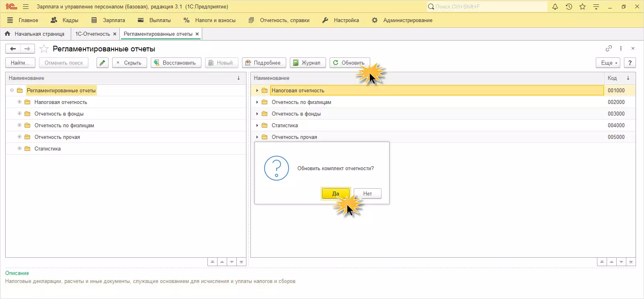
Task: Expand Налоговая отчетность in the left tree
Action: tap(19, 102)
